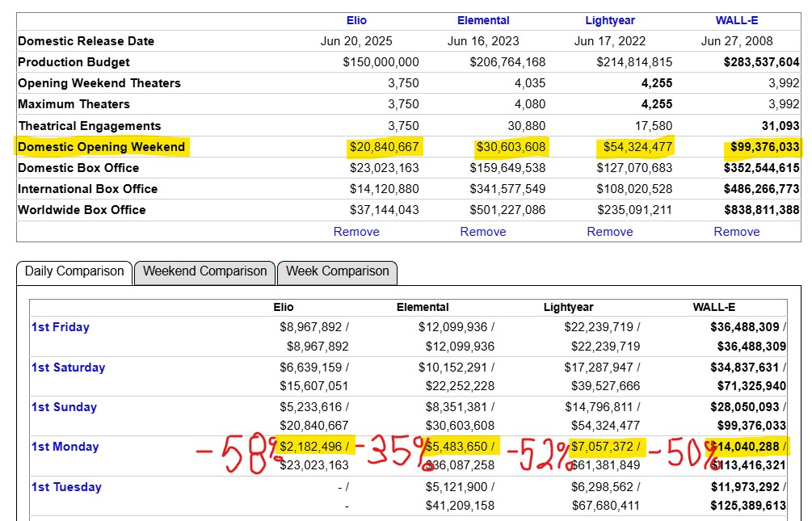
Task: Click the International Box Office row label
Action: (87, 189)
